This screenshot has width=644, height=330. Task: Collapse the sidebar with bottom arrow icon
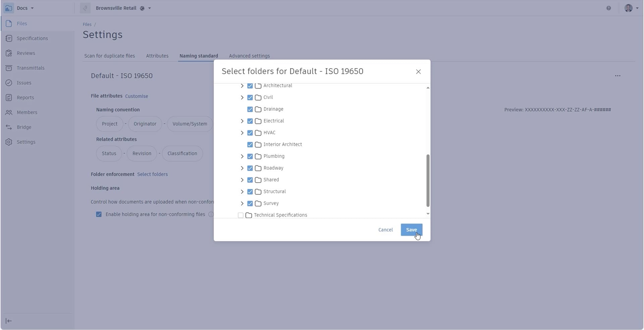pos(9,321)
